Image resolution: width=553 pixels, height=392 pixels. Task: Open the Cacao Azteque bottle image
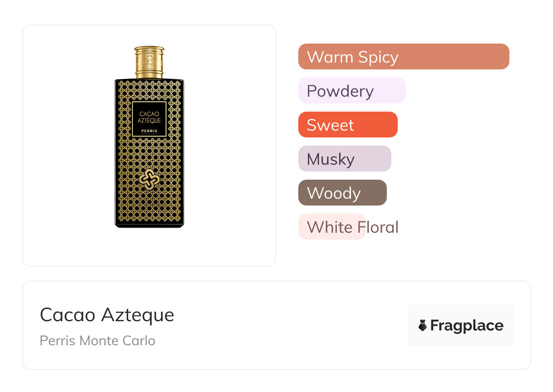pyautogui.click(x=149, y=145)
